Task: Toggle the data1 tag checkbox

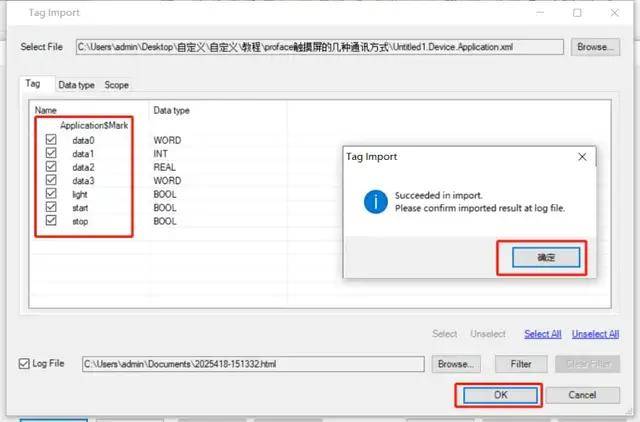Action: [52, 154]
